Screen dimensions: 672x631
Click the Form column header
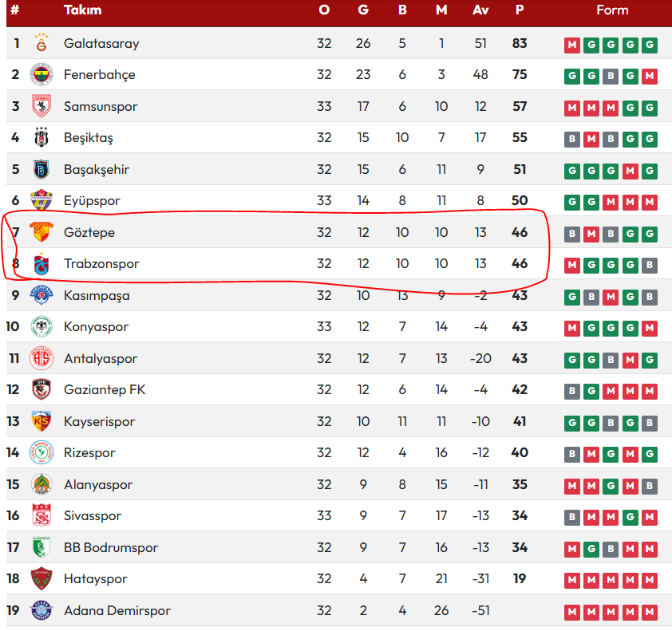point(612,10)
